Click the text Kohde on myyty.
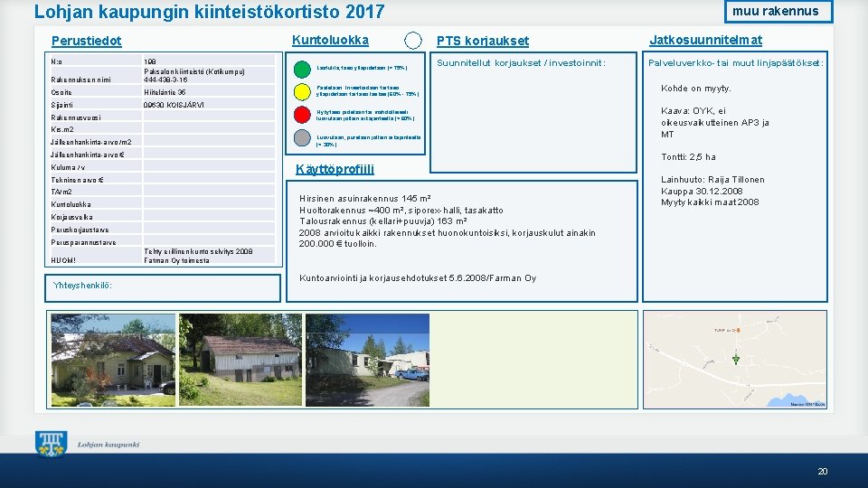868x488 pixels. pos(696,88)
